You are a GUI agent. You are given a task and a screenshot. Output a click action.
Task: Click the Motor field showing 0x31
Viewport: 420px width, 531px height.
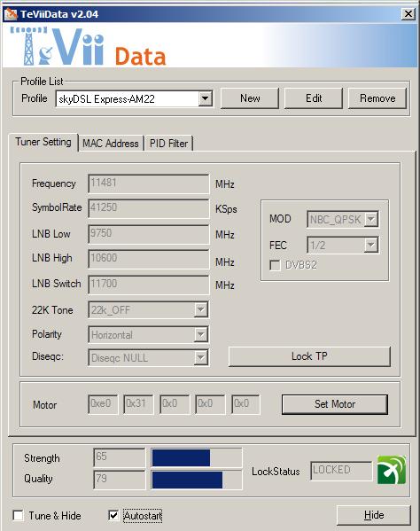138,404
